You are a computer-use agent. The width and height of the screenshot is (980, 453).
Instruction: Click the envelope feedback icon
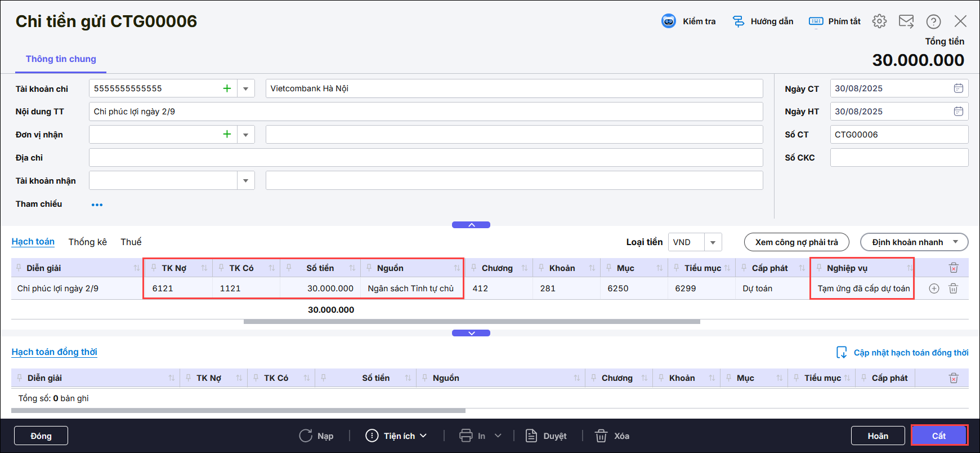click(906, 21)
